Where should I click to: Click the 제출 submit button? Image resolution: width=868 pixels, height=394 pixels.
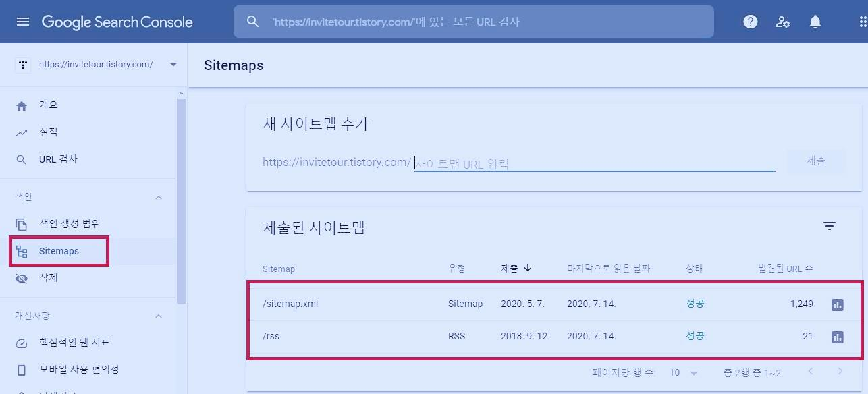point(816,161)
